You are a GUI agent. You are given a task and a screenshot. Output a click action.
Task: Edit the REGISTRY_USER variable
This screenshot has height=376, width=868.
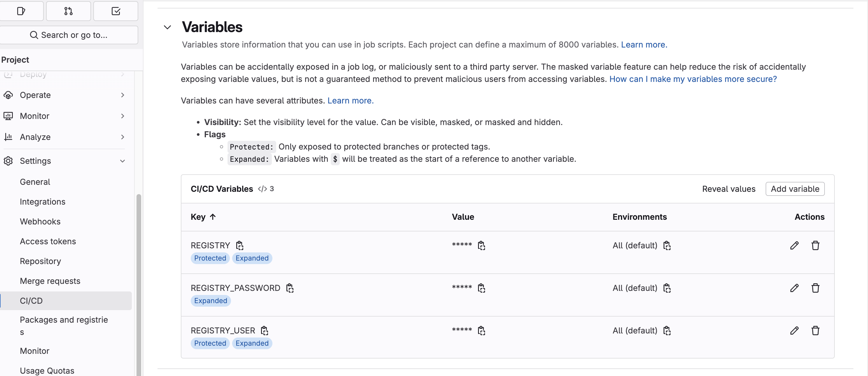coord(794,331)
